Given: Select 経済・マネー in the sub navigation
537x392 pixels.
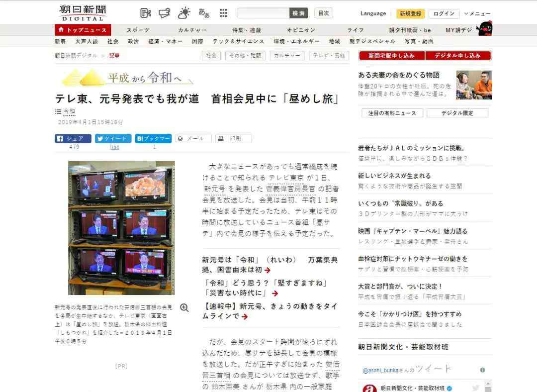Looking at the screenshot, I should click(166, 41).
